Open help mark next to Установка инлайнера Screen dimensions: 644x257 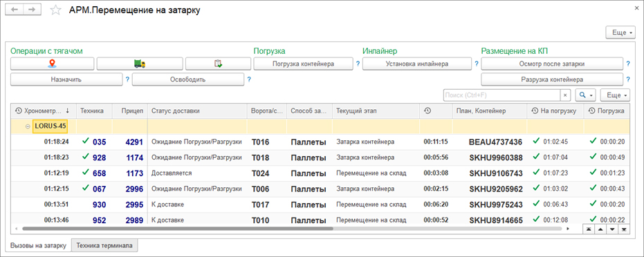pos(477,64)
